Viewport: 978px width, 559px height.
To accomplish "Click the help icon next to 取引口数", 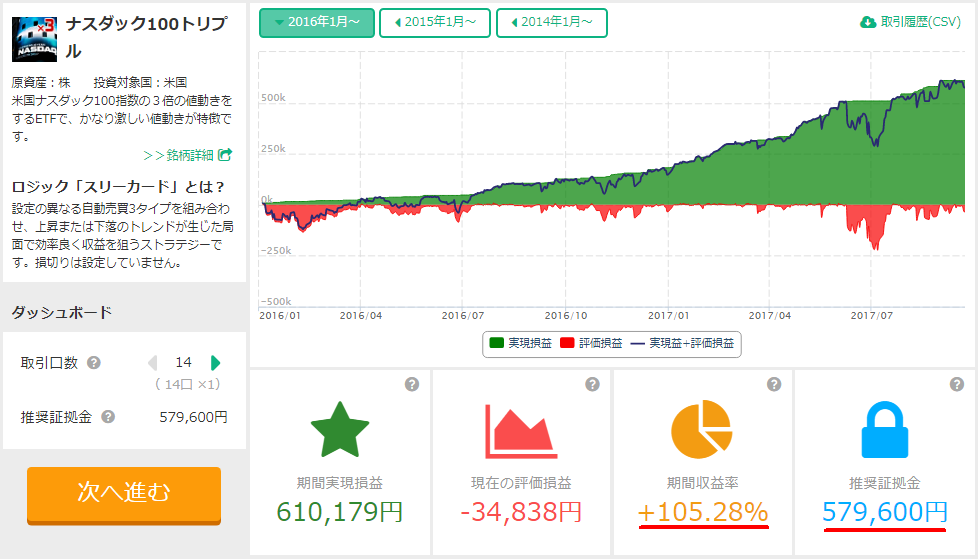I will 94,362.
